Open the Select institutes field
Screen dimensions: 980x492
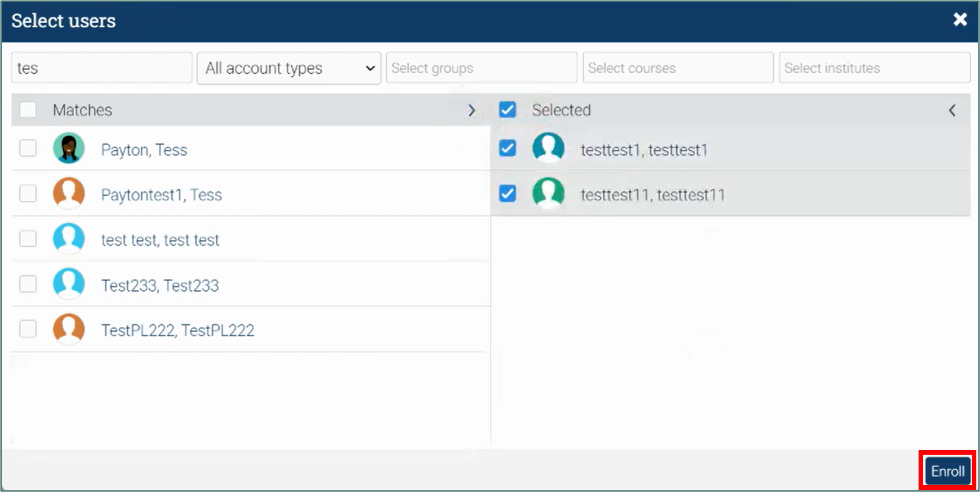click(874, 68)
